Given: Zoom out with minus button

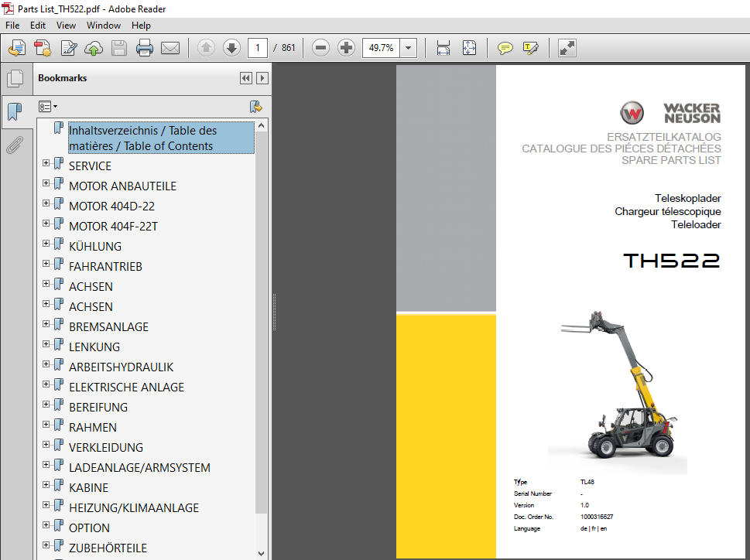Looking at the screenshot, I should (x=320, y=48).
